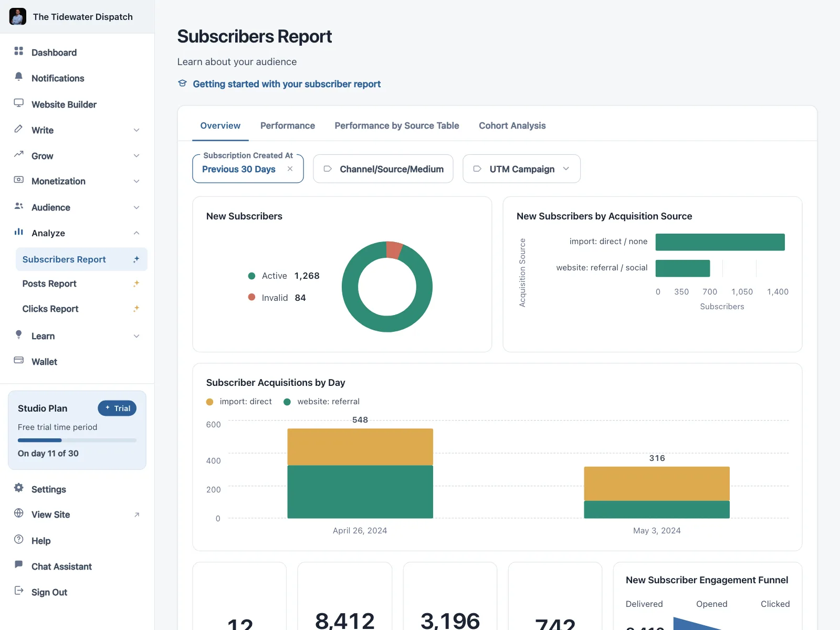The image size is (840, 630).
Task: Click the sparkle icon beside Subscribers Report
Action: (136, 259)
